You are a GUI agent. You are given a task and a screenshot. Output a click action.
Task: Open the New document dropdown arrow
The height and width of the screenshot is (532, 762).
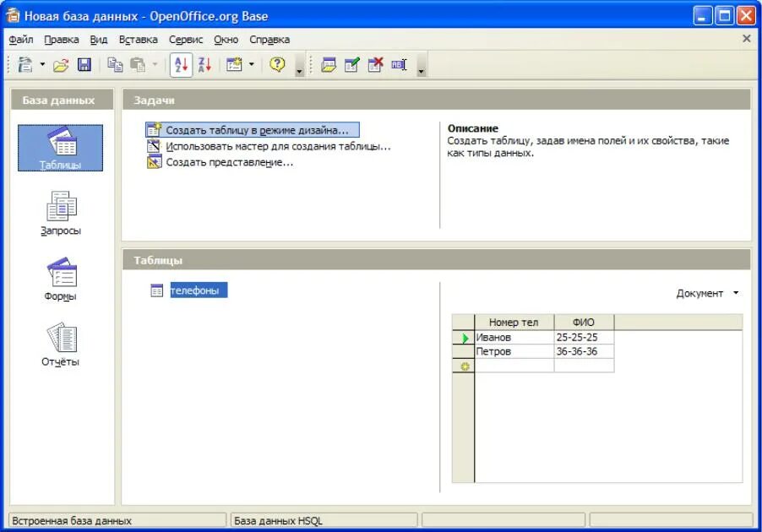[42, 65]
